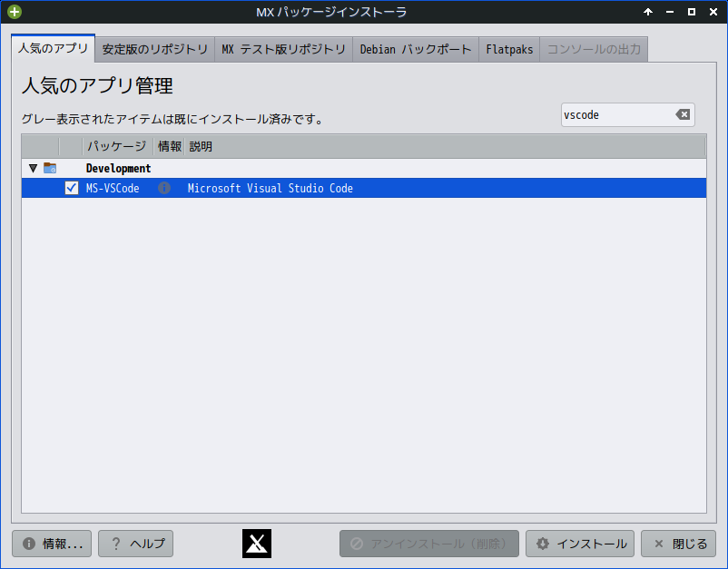Viewport: 728px width, 569px height.
Task: Collapse the Development category
Action: (x=33, y=168)
